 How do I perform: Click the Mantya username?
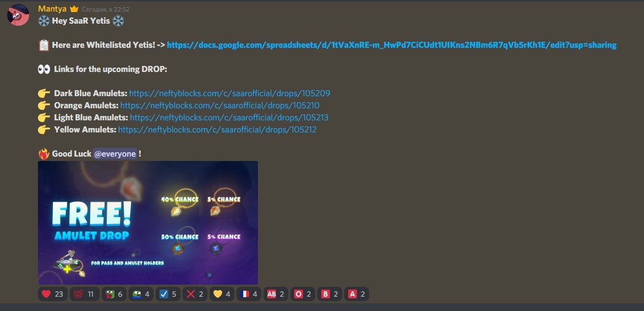pyautogui.click(x=52, y=9)
